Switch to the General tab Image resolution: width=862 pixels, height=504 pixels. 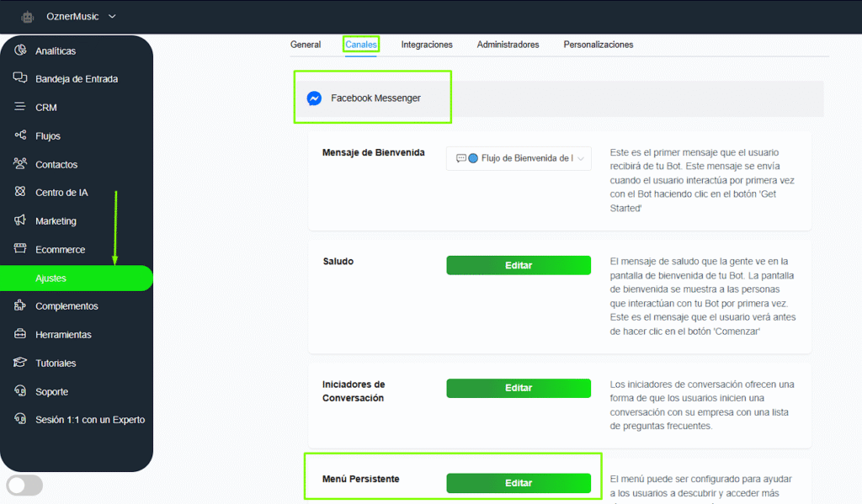click(306, 45)
